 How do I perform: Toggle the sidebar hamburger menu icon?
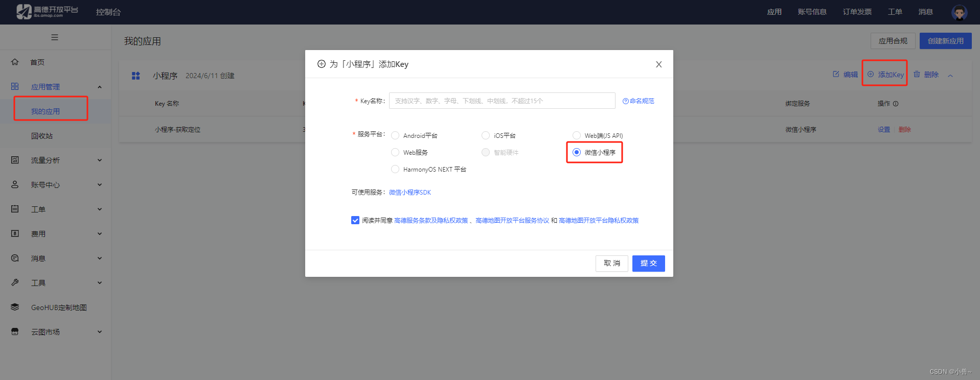(x=55, y=37)
